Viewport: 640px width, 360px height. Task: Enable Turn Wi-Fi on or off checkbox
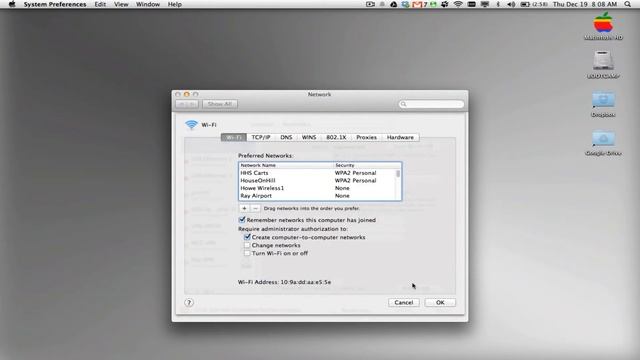pyautogui.click(x=247, y=253)
